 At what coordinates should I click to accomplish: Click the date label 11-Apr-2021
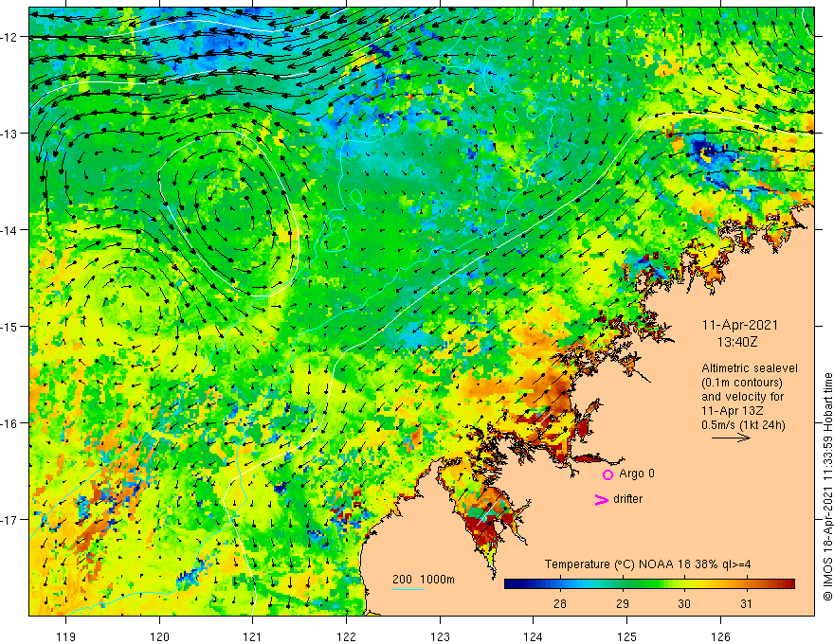pos(740,325)
